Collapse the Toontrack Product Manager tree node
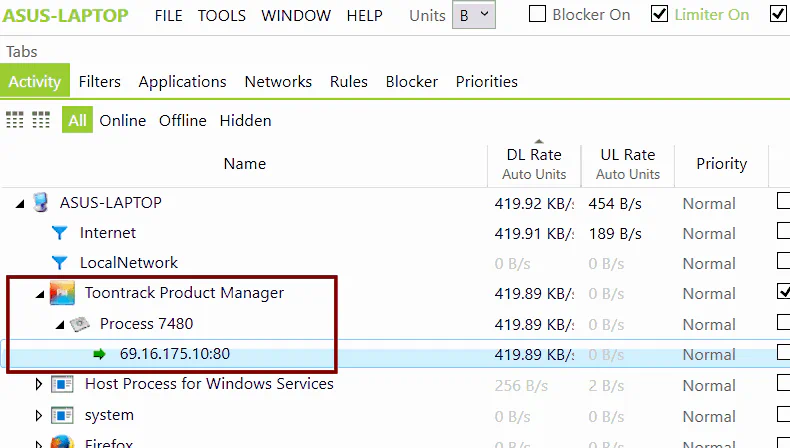790x448 pixels. coord(40,294)
